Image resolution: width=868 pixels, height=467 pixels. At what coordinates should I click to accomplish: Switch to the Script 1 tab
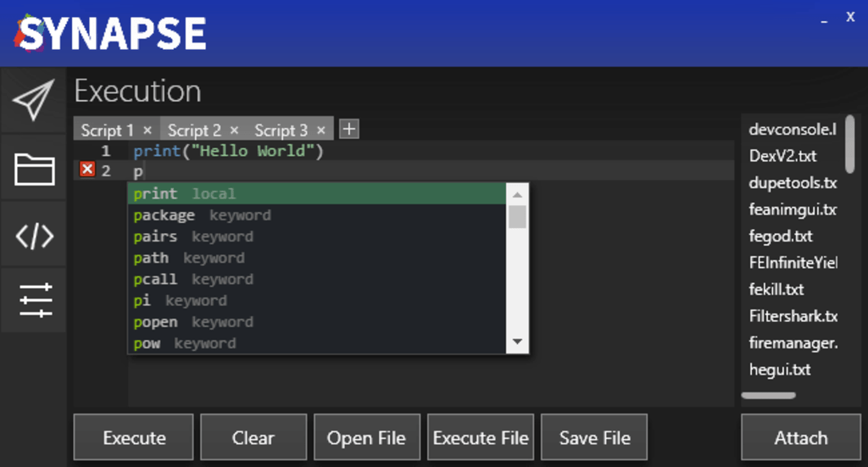pyautogui.click(x=108, y=130)
